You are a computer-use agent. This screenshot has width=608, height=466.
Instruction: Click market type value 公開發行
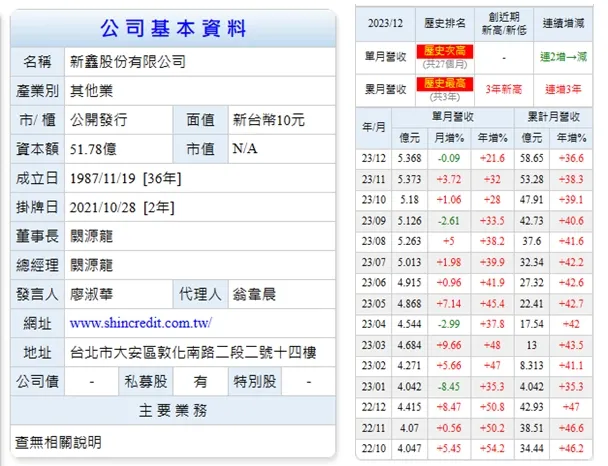(98, 120)
